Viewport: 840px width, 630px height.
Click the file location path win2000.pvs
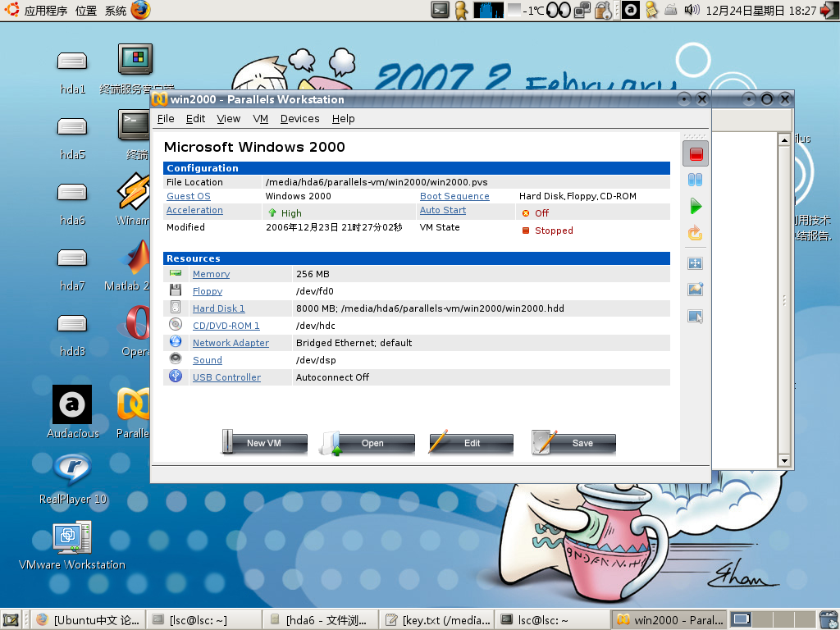pyautogui.click(x=377, y=182)
